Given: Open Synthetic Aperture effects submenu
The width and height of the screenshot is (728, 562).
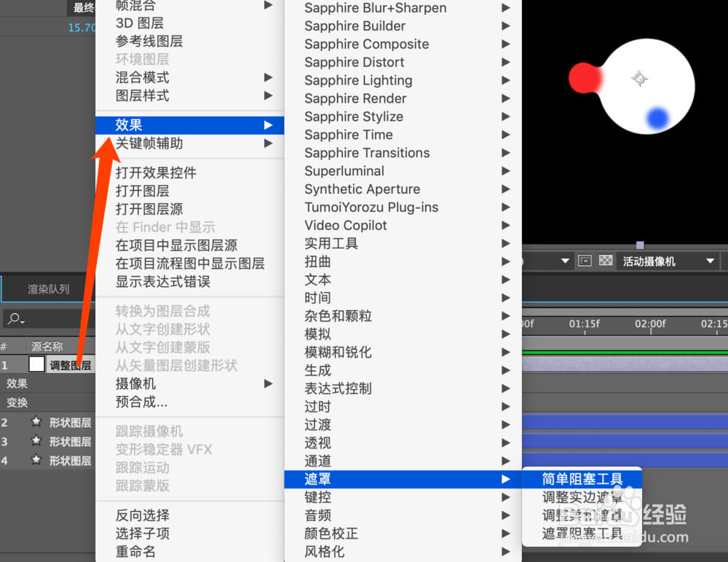Looking at the screenshot, I should pyautogui.click(x=403, y=189).
